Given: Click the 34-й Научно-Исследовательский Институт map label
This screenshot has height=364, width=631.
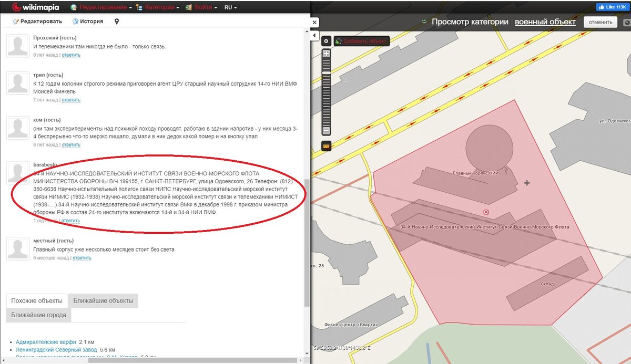Looking at the screenshot, I should 485,227.
